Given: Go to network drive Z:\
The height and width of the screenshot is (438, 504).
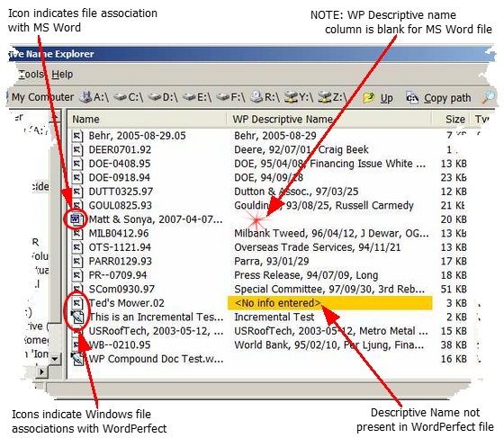Looking at the screenshot, I should point(333,97).
